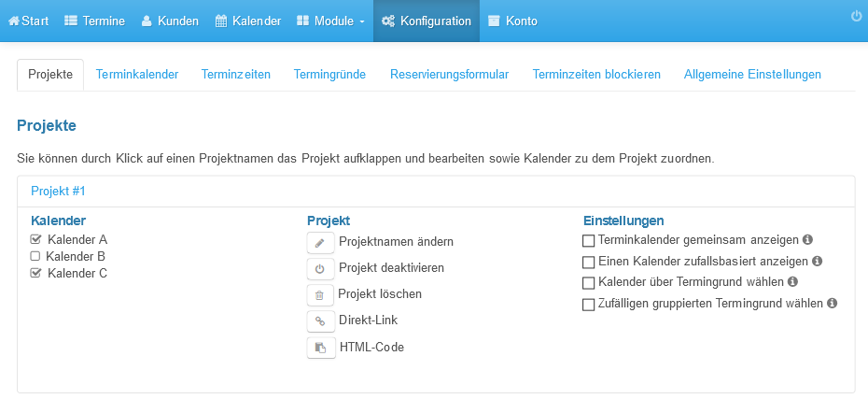The image size is (868, 413).
Task: Click the pencil icon for Projektnamen ändern
Action: [320, 243]
